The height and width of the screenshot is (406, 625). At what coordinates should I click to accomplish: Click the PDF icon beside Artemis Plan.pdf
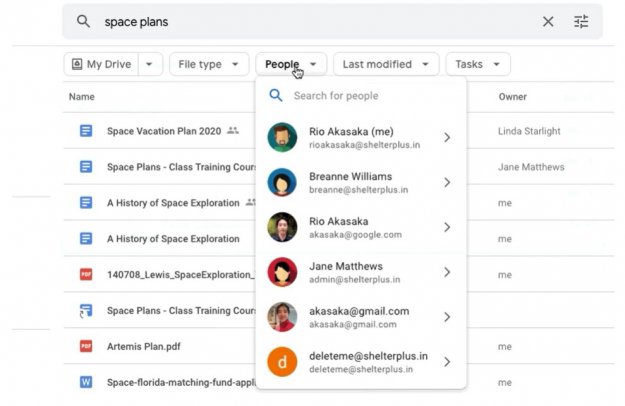click(86, 346)
